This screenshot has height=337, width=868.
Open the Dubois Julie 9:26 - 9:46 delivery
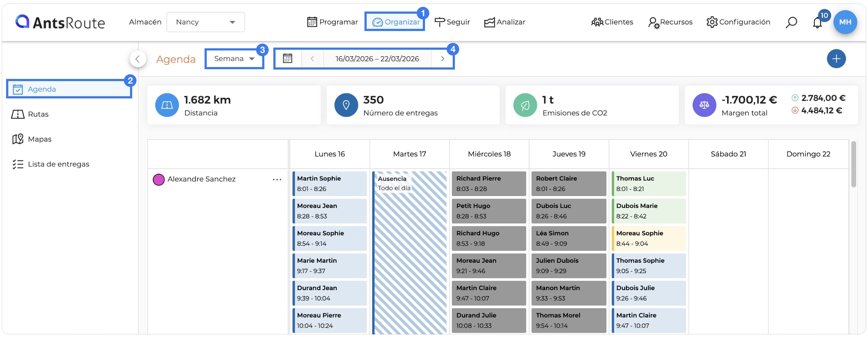(649, 293)
